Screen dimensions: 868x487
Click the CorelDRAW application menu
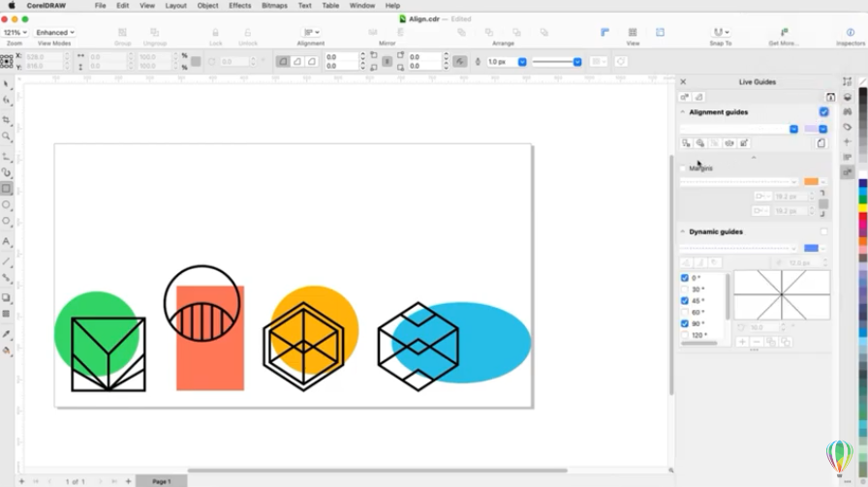pyautogui.click(x=46, y=6)
